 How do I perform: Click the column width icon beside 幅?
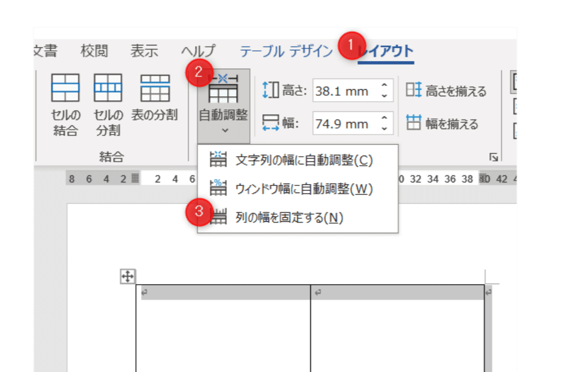270,123
